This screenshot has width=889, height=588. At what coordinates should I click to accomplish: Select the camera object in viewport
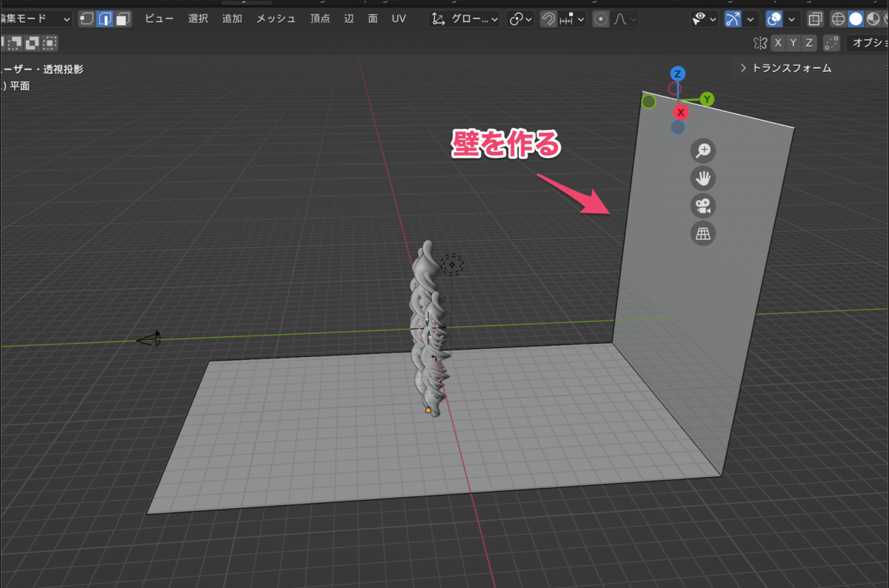148,340
